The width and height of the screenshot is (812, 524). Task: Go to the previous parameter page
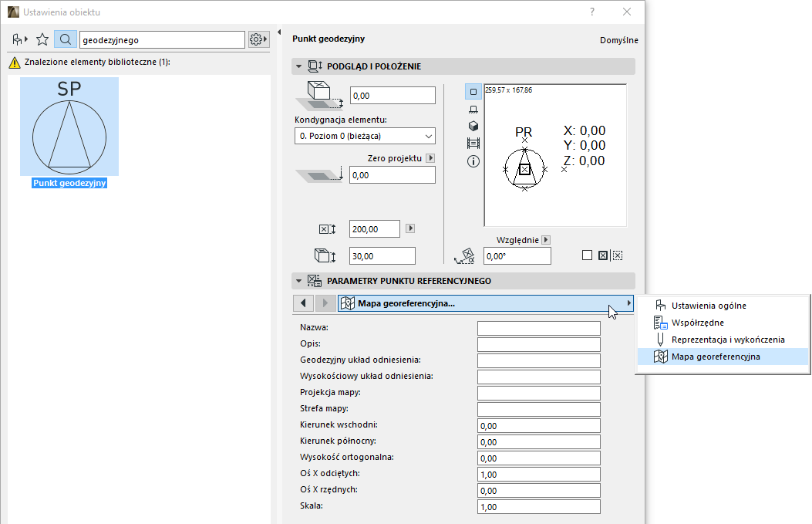coord(304,303)
